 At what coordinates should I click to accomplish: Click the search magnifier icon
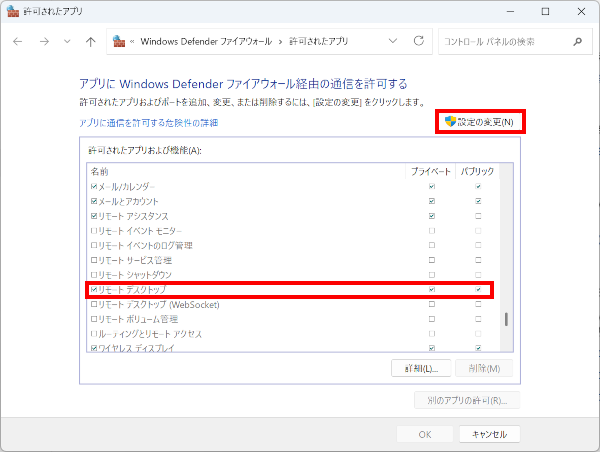(x=577, y=41)
